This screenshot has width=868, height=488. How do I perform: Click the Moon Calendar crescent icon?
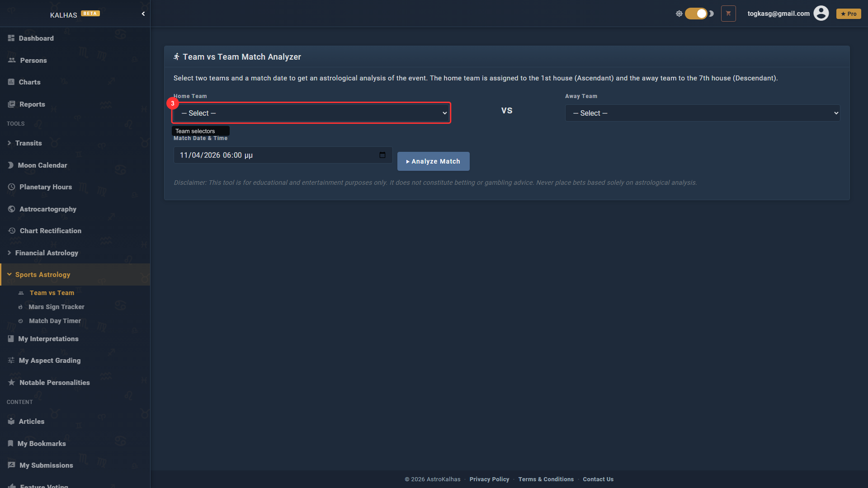click(10, 165)
